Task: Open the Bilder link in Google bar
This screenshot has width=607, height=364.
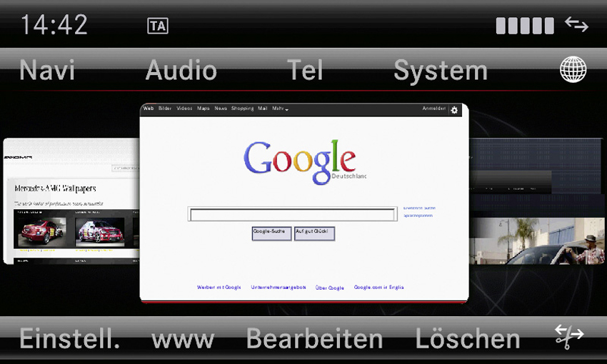Action: coord(165,108)
